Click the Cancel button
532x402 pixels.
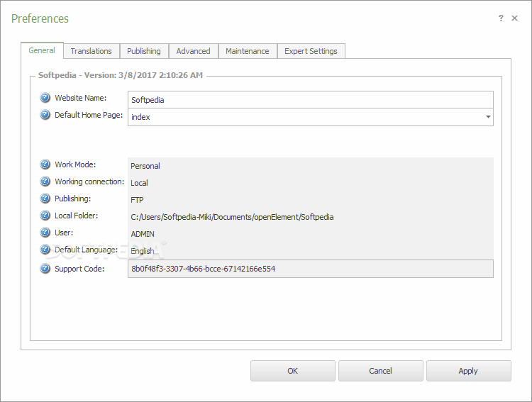(380, 371)
